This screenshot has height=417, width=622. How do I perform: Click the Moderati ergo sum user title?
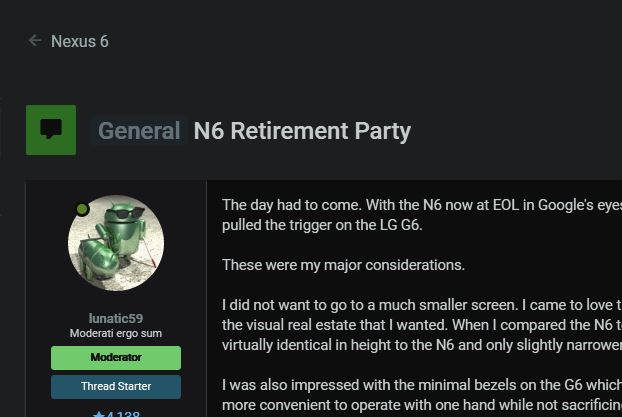[x=116, y=333]
